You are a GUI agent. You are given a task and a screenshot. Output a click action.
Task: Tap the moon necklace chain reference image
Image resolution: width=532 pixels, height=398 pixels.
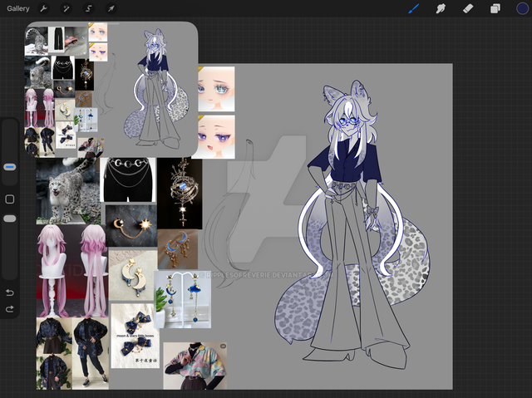tap(128, 179)
